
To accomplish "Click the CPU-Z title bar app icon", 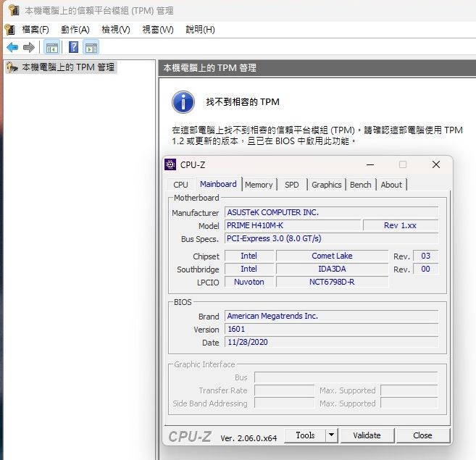I will (170, 164).
